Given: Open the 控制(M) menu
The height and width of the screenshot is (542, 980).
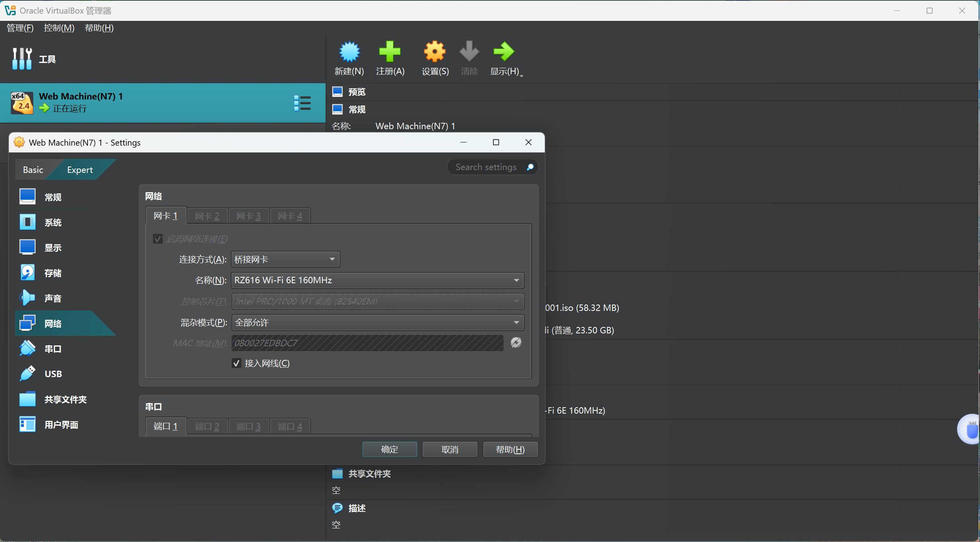Looking at the screenshot, I should [59, 28].
